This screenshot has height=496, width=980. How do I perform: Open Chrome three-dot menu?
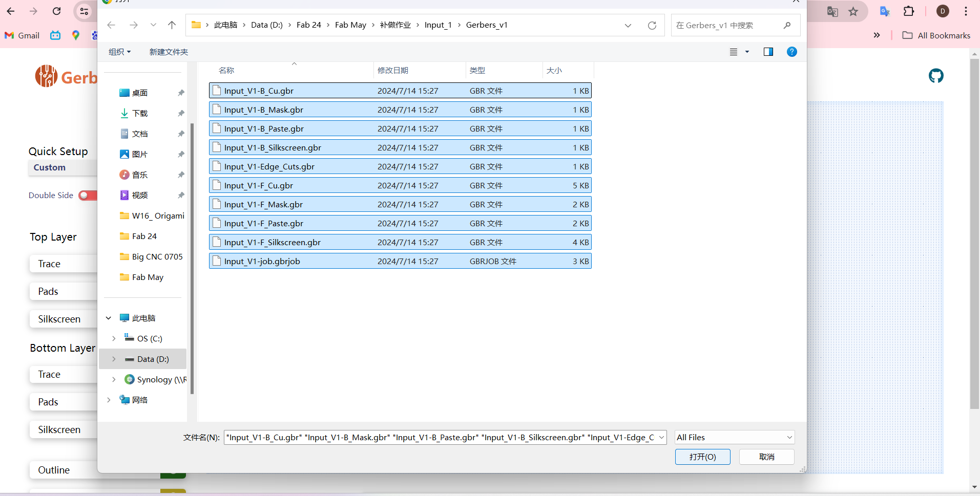pos(966,11)
